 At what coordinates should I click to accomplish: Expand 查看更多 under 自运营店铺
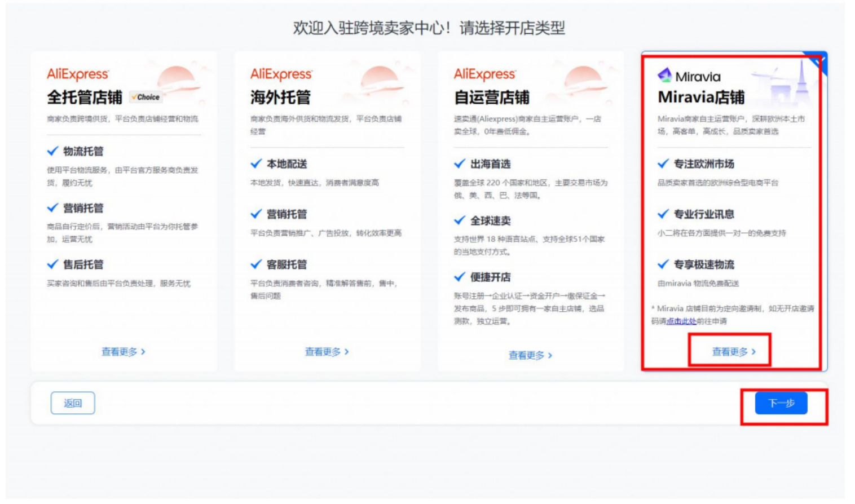[x=530, y=355]
